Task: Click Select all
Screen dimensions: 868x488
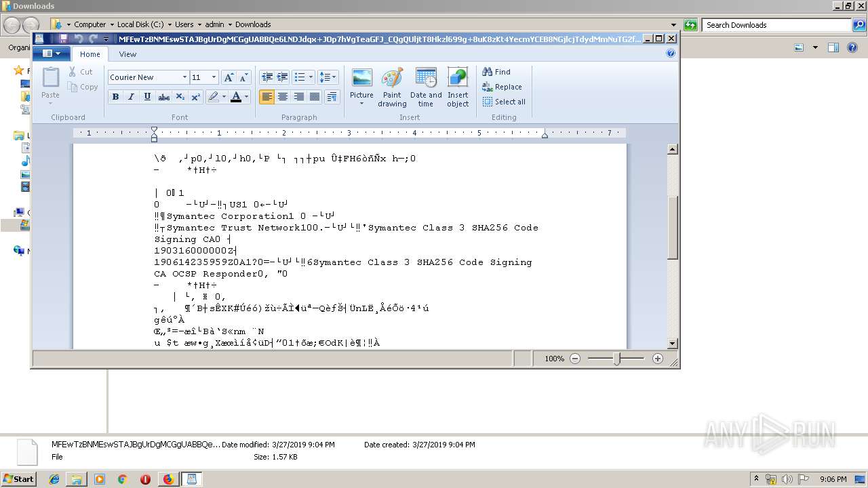Action: click(504, 102)
